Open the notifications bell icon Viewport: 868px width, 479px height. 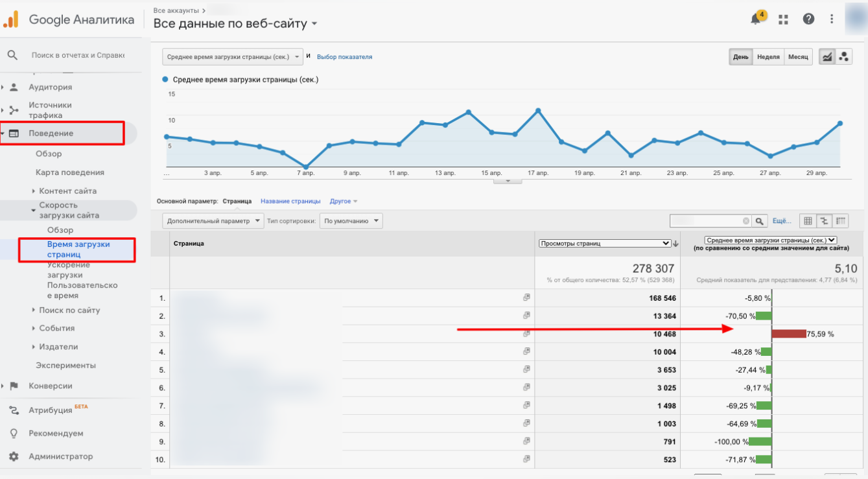(x=756, y=19)
